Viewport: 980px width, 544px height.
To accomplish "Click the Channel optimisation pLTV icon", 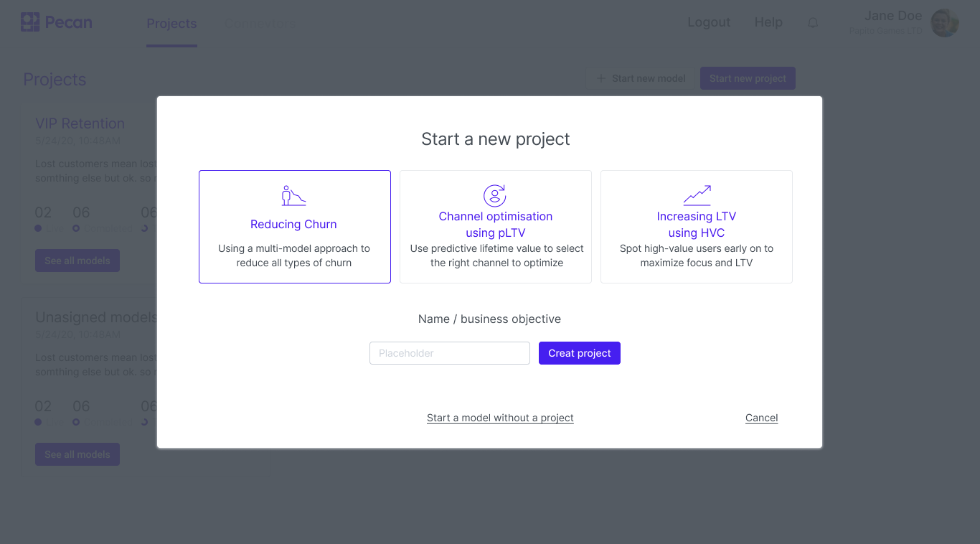I will point(495,196).
